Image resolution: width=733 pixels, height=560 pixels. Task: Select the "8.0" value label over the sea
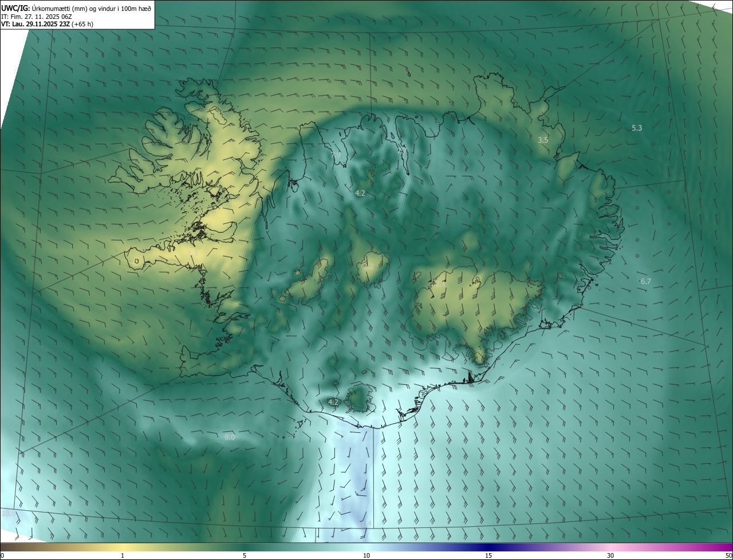point(230,437)
